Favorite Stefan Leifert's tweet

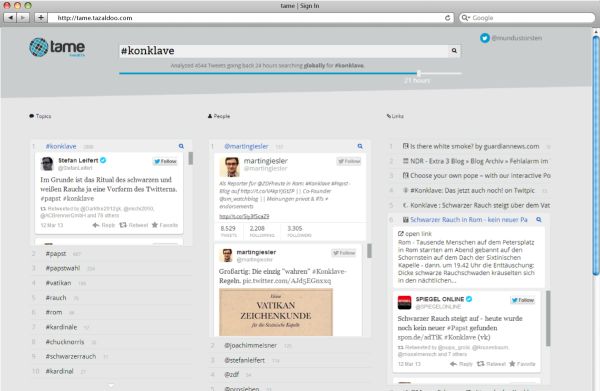click(x=165, y=225)
